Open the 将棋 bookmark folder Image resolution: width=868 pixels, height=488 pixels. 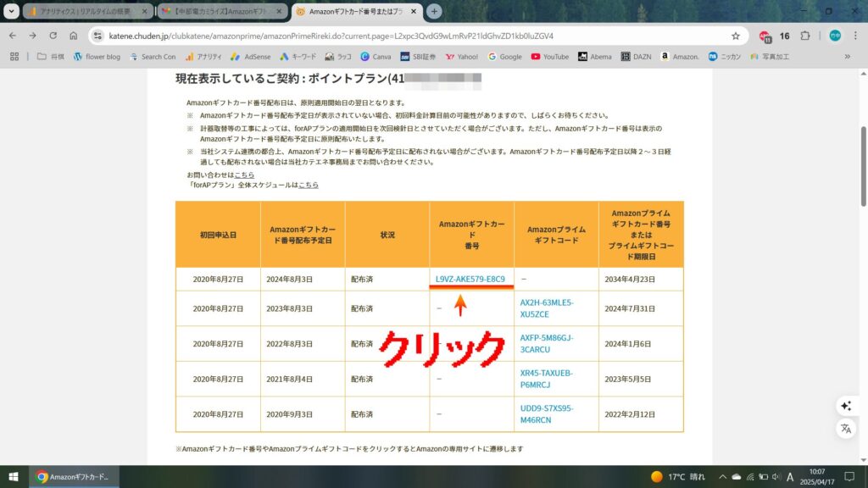pyautogui.click(x=50, y=57)
